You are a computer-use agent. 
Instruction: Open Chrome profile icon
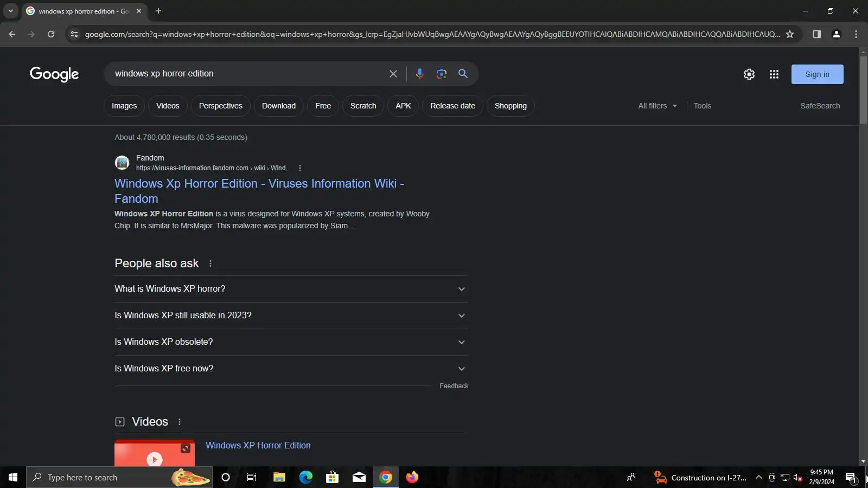pyautogui.click(x=837, y=34)
